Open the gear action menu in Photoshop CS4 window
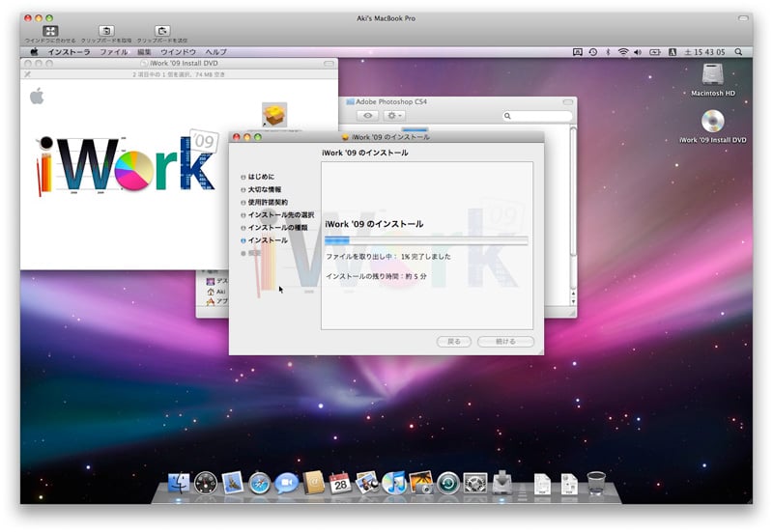 click(394, 116)
